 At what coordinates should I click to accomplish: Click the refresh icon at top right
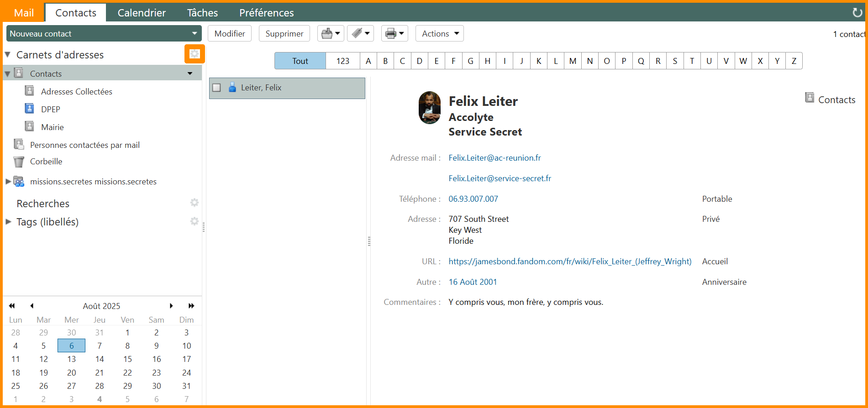857,12
